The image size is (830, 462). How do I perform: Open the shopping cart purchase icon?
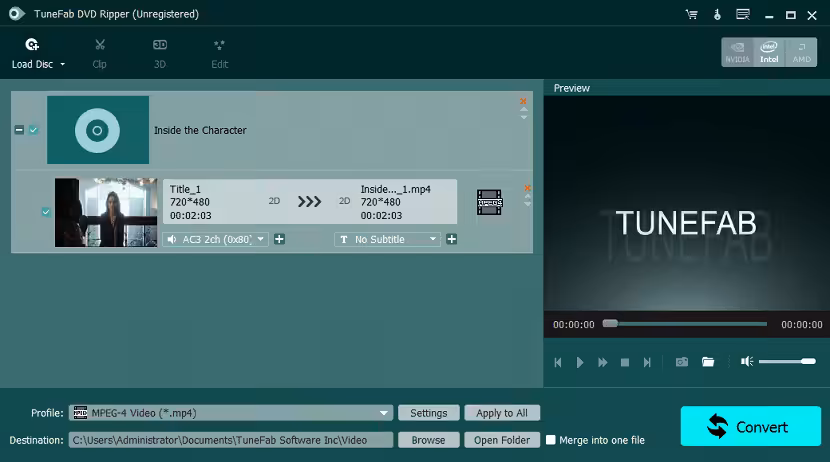[692, 14]
